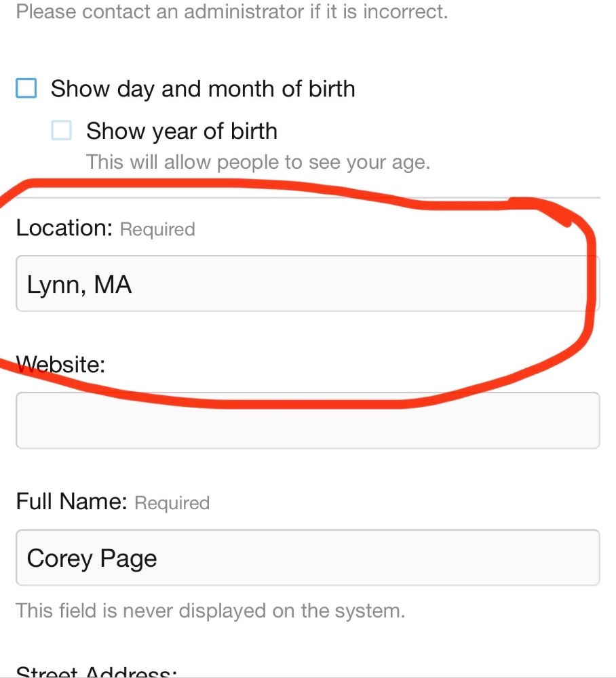Enable Show day and month of birth checkbox
This screenshot has height=678, width=616.
(x=26, y=89)
